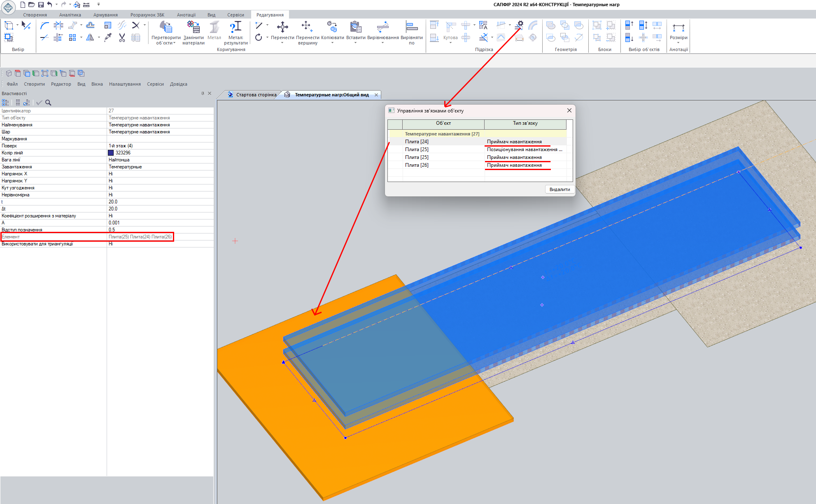Click the Колір лінії color swatch
This screenshot has height=504, width=816.
click(x=111, y=153)
